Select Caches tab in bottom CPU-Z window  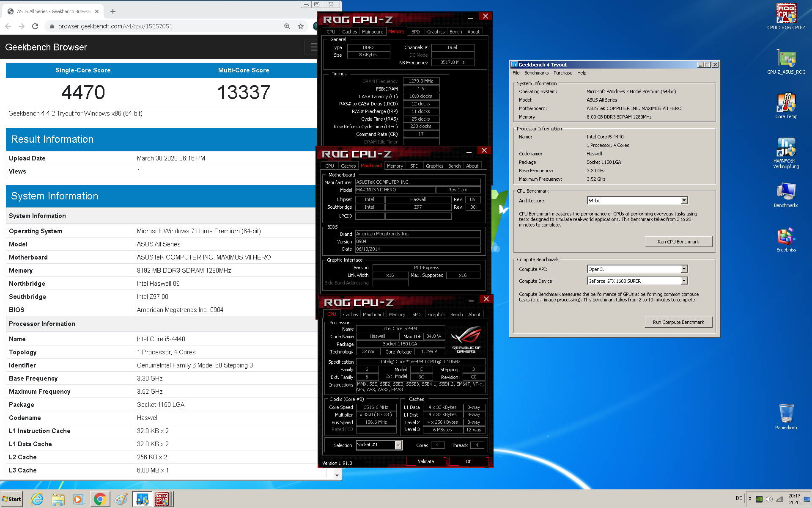click(350, 315)
